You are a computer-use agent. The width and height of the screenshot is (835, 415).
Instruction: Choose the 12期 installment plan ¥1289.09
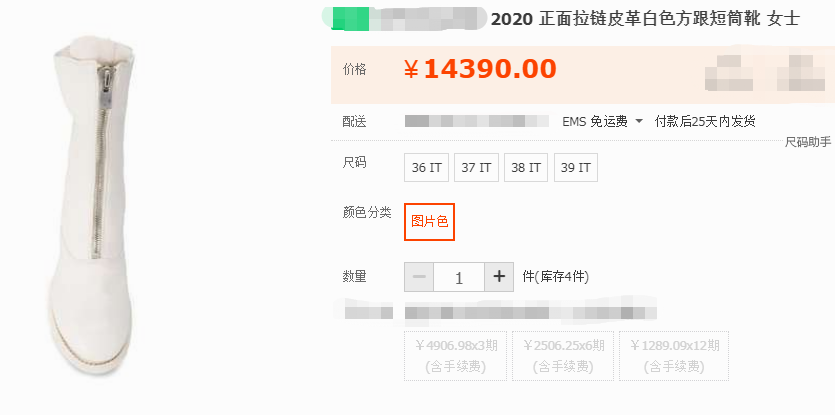[674, 356]
